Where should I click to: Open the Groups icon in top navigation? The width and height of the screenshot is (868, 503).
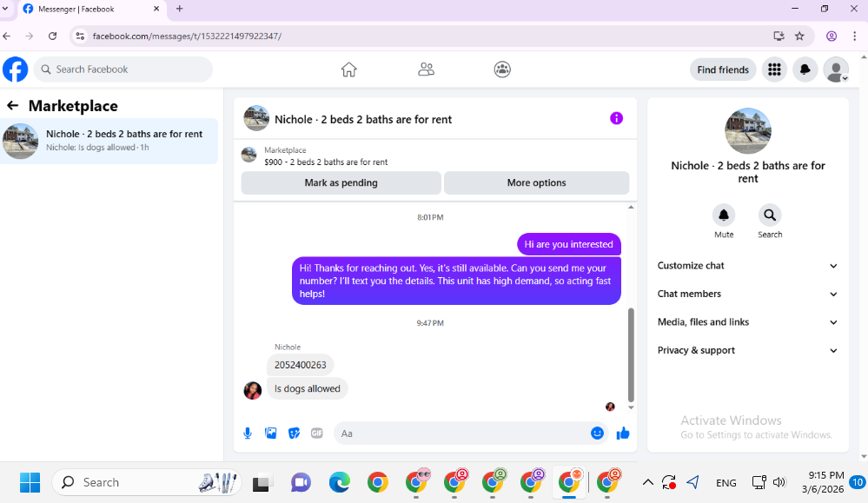click(502, 69)
